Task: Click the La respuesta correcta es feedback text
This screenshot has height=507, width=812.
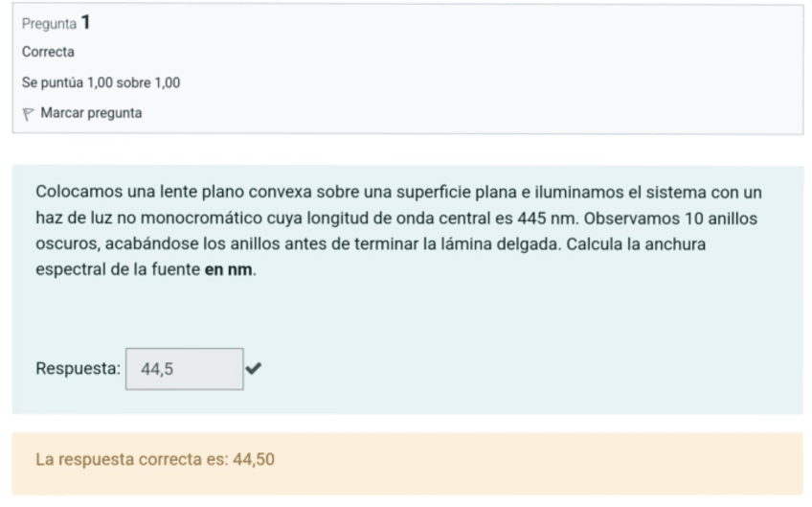Action: (x=132, y=459)
